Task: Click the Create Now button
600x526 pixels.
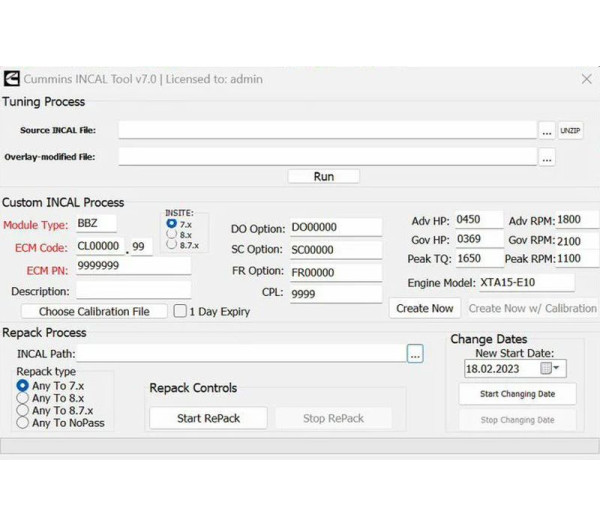Action: tap(424, 308)
